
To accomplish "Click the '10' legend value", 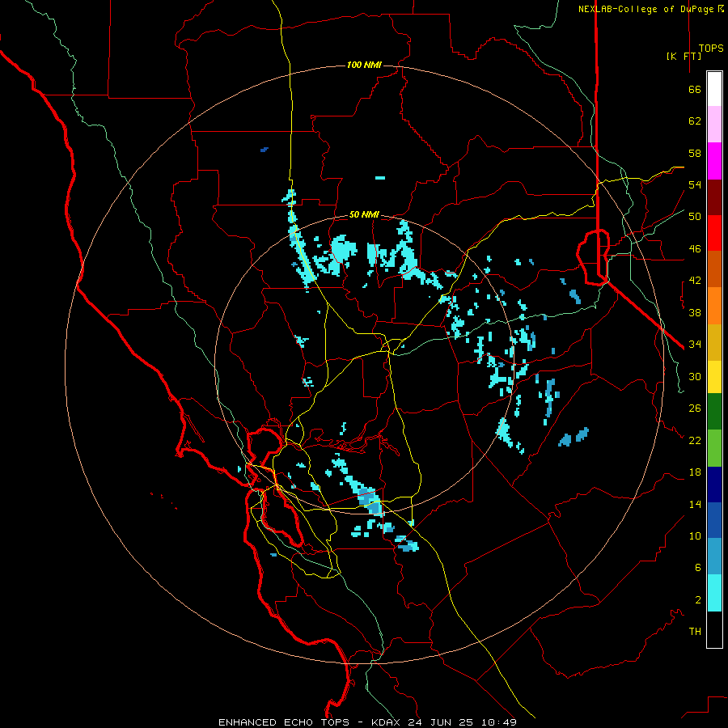I will 695,535.
